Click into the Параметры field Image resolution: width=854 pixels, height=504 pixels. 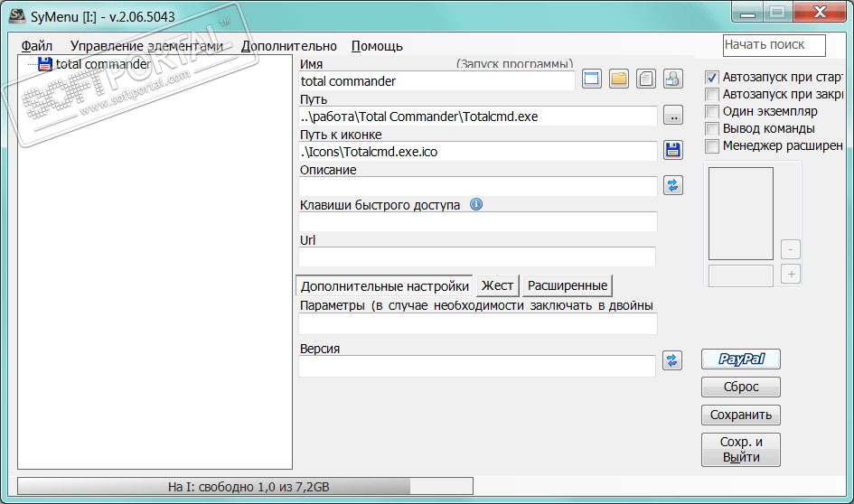(478, 324)
